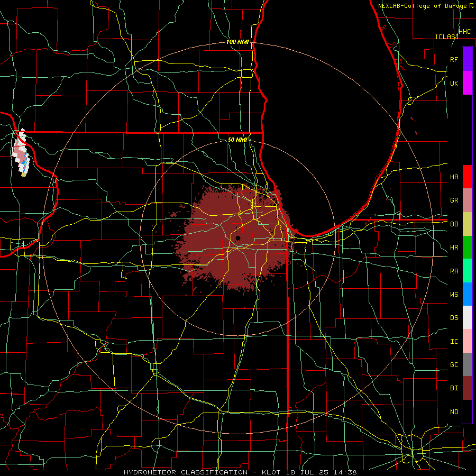This screenshot has width=476, height=476.
Task: Click the RA light green legend swatch
Action: (x=467, y=271)
